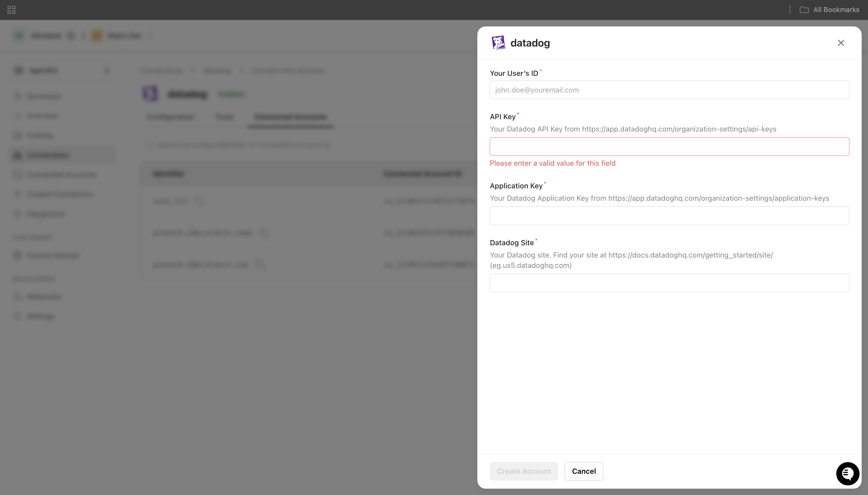
Task: Cancel the datadog account creation
Action: [584, 471]
